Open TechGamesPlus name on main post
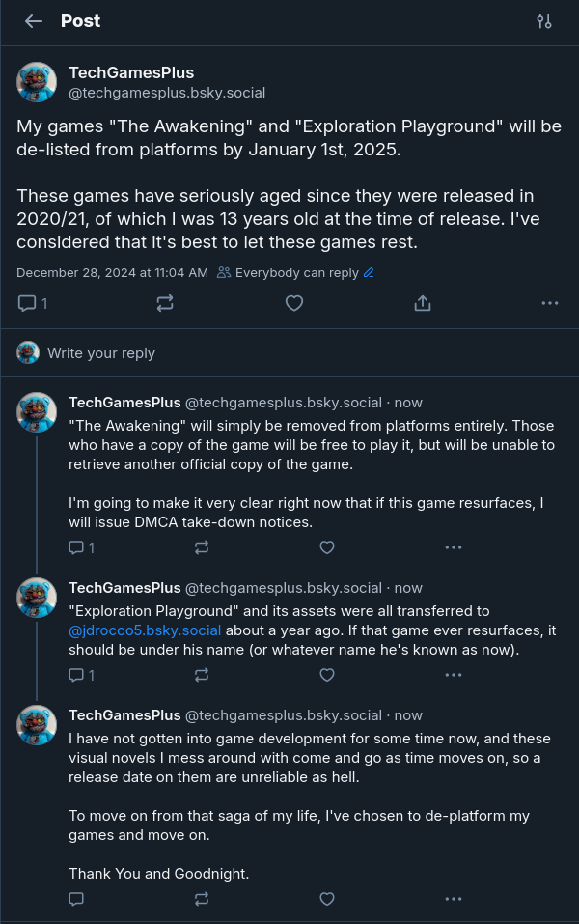Image resolution: width=579 pixels, height=924 pixels. [131, 73]
